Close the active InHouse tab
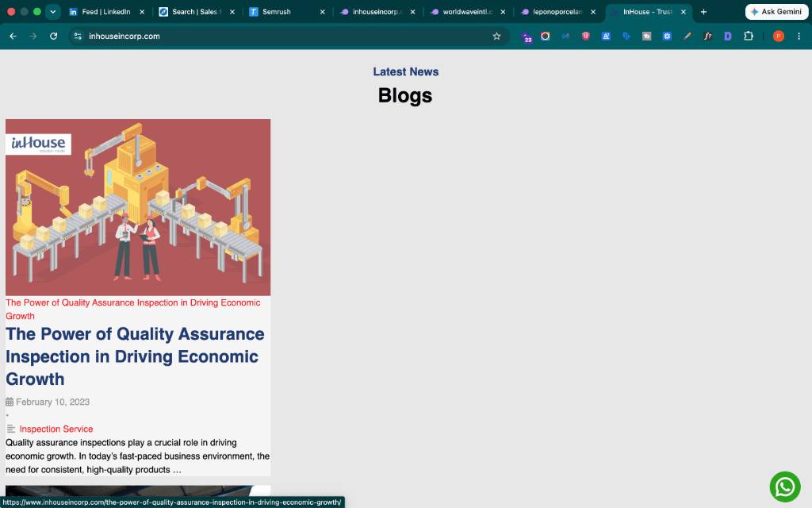This screenshot has height=508, width=812. point(683,12)
